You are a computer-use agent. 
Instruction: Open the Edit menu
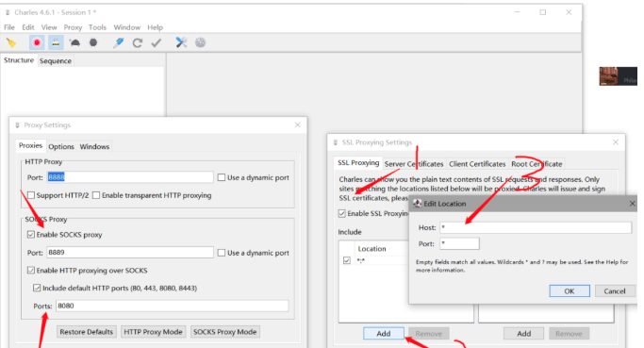28,27
